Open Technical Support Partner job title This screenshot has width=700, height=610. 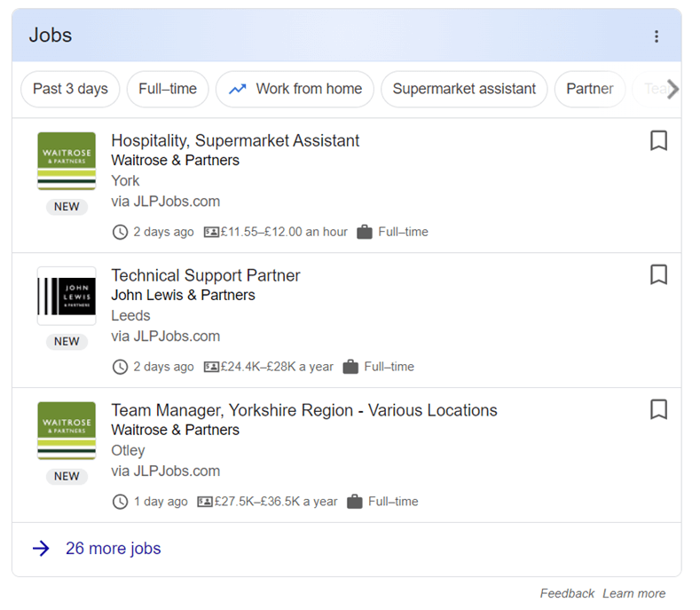coord(206,275)
